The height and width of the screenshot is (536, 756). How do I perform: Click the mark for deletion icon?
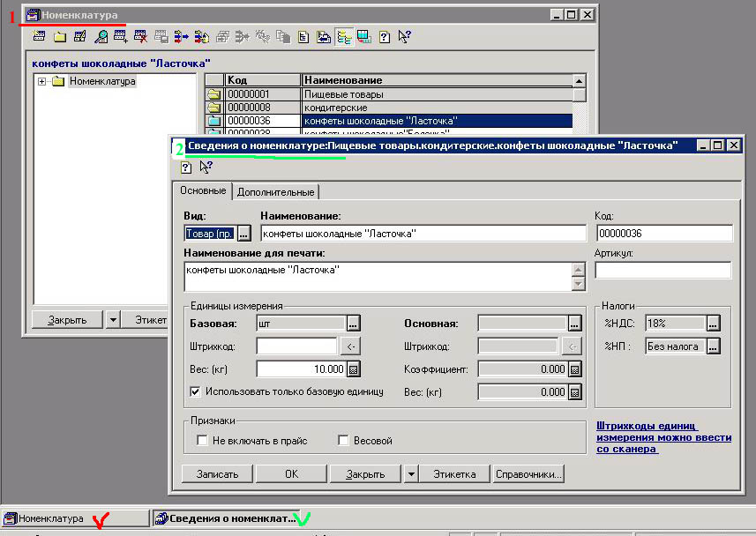(x=140, y=37)
